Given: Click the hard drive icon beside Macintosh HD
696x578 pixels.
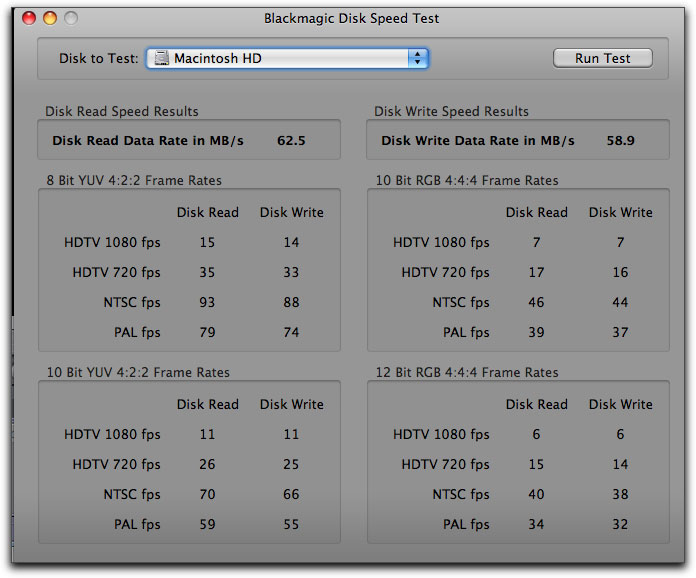Looking at the screenshot, I should click(x=161, y=59).
